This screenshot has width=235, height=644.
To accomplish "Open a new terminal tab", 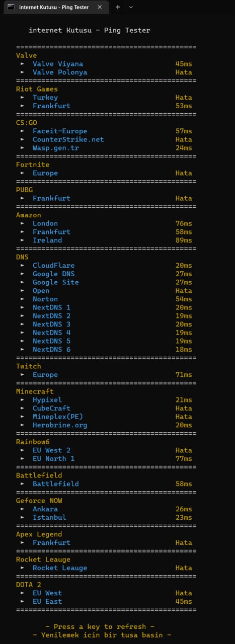I will (118, 7).
